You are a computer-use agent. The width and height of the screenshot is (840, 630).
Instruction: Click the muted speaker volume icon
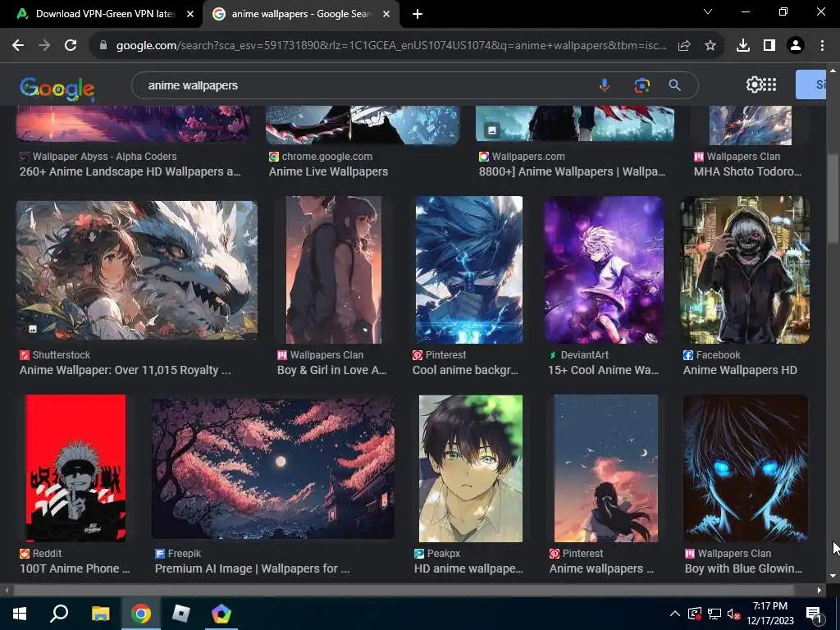click(x=733, y=614)
